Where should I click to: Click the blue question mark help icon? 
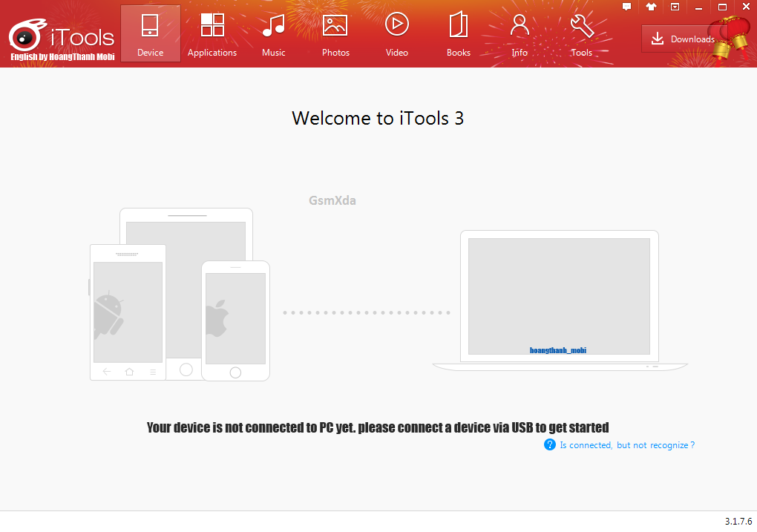(549, 444)
